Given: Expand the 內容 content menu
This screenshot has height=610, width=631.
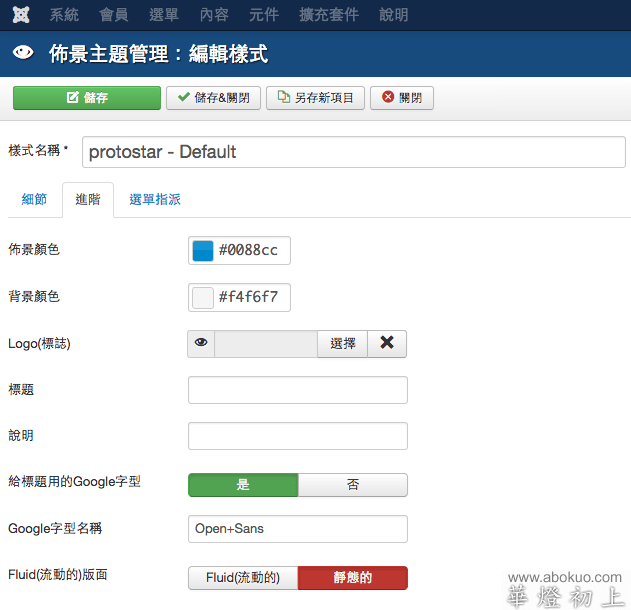Looking at the screenshot, I should coord(214,15).
